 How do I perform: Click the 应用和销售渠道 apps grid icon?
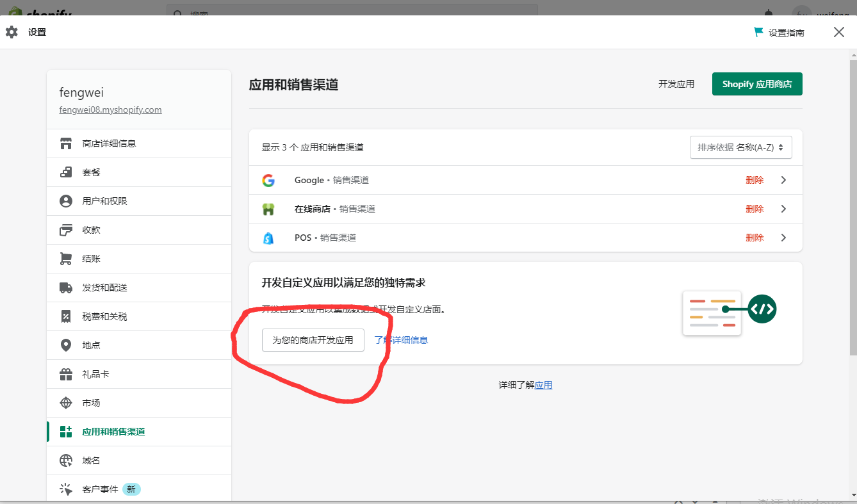click(66, 432)
